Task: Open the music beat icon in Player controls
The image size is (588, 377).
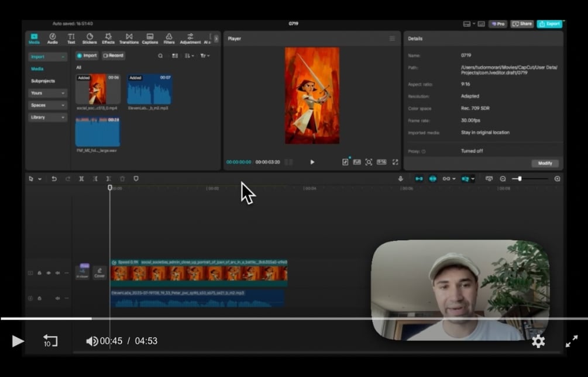Action: coord(345,162)
